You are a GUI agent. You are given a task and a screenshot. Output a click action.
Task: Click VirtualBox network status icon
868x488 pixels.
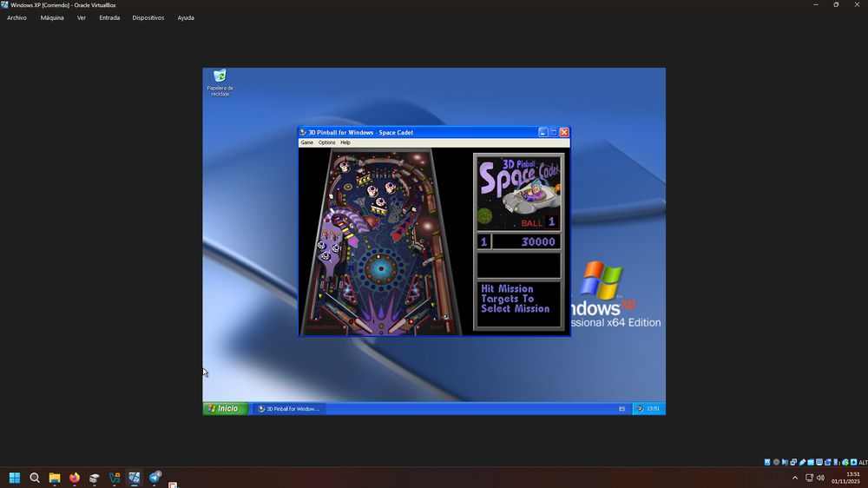[793, 462]
